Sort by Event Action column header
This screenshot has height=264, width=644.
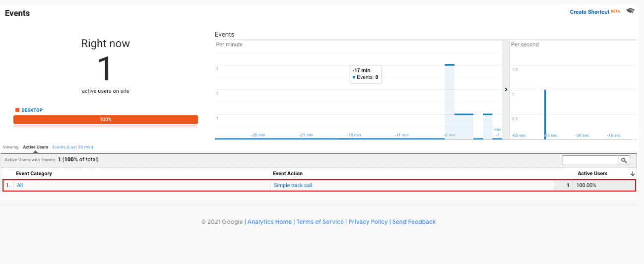click(x=288, y=174)
